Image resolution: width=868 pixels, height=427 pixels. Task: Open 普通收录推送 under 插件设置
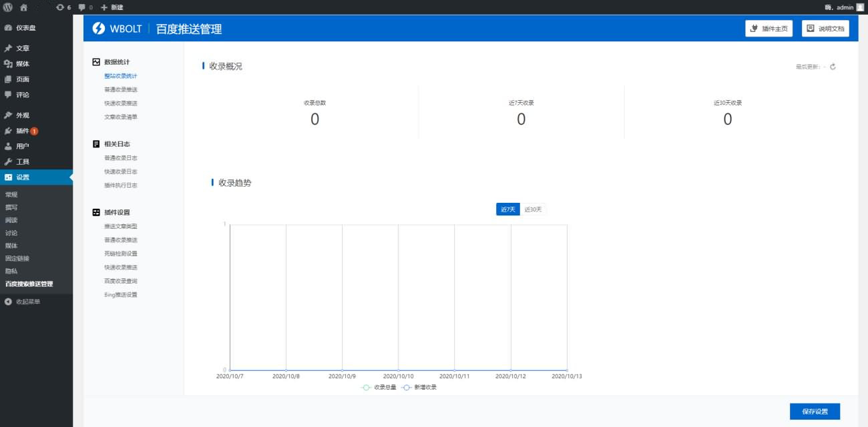pyautogui.click(x=121, y=240)
